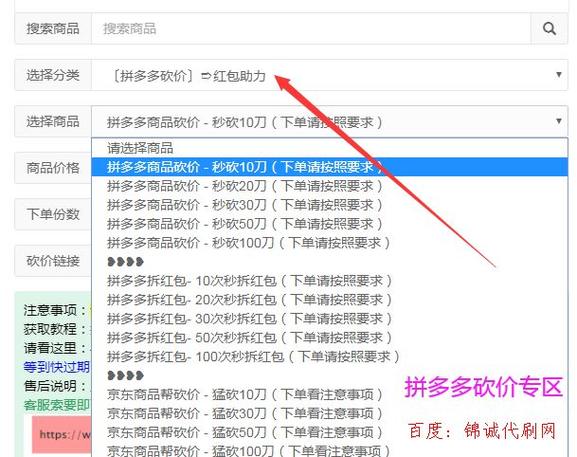This screenshot has width=577, height=457.
Task: Choose 拼多多拆红包 10次秒拆红包 option
Action: coord(329,281)
